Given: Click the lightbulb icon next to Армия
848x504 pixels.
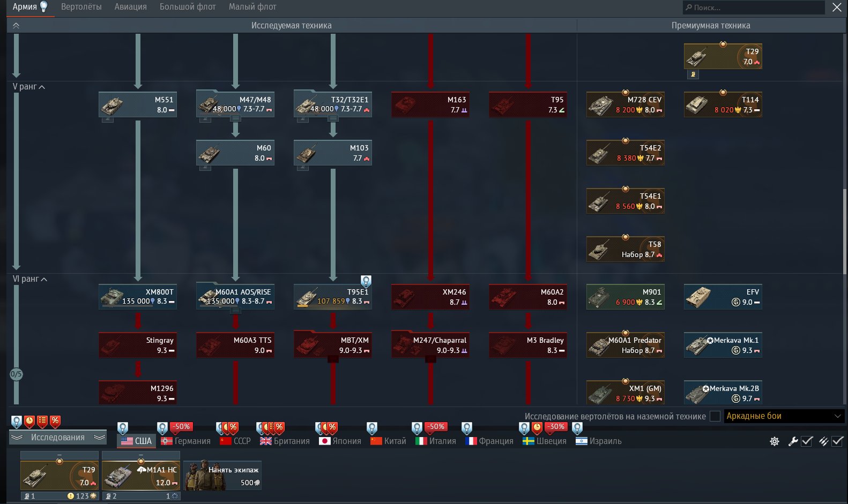Looking at the screenshot, I should [x=44, y=6].
